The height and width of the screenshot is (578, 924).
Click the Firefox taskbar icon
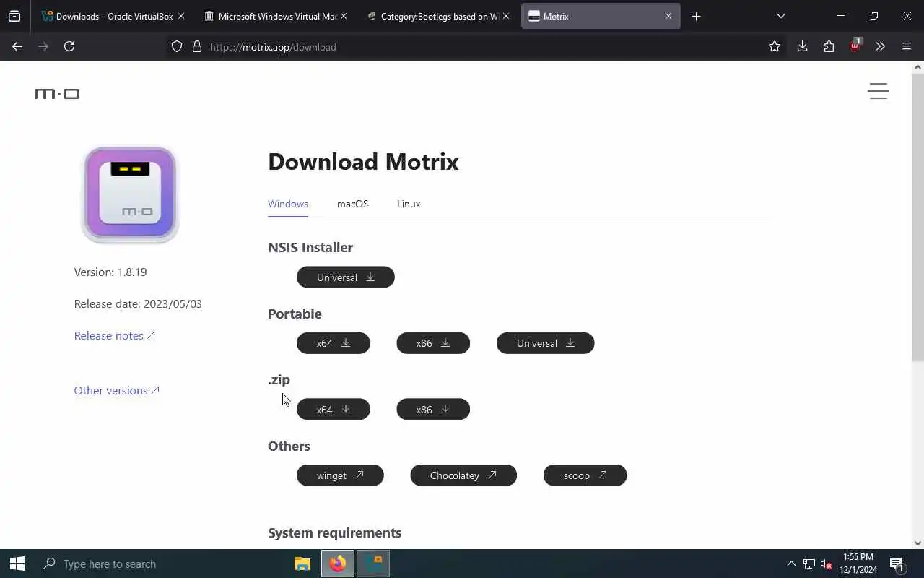pos(337,564)
